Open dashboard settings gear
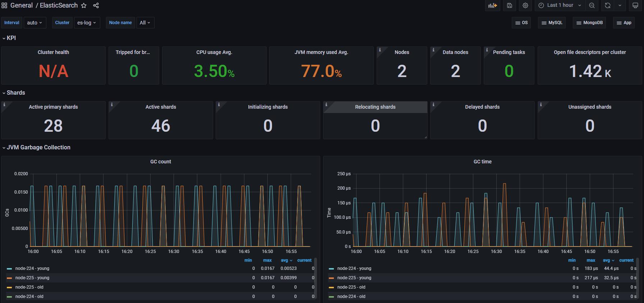Screen dimensions: 644x303 click(x=525, y=5)
